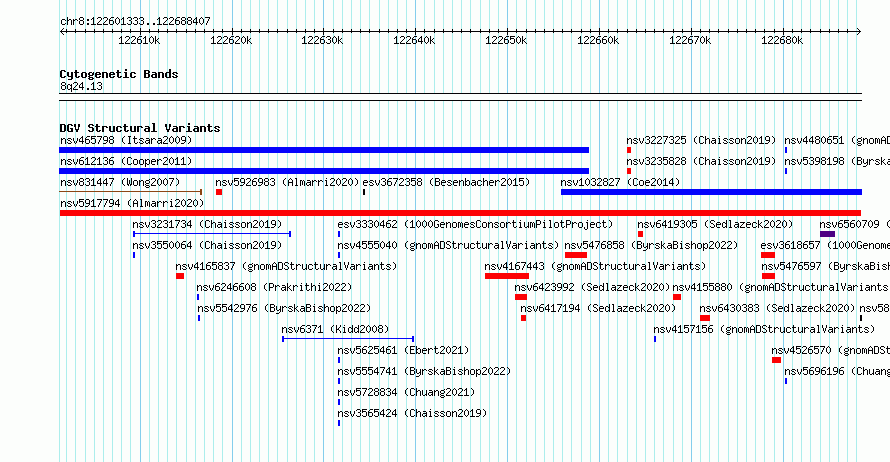Select the nsv6371 blue span glyph
890x462 pixels.
click(348, 339)
